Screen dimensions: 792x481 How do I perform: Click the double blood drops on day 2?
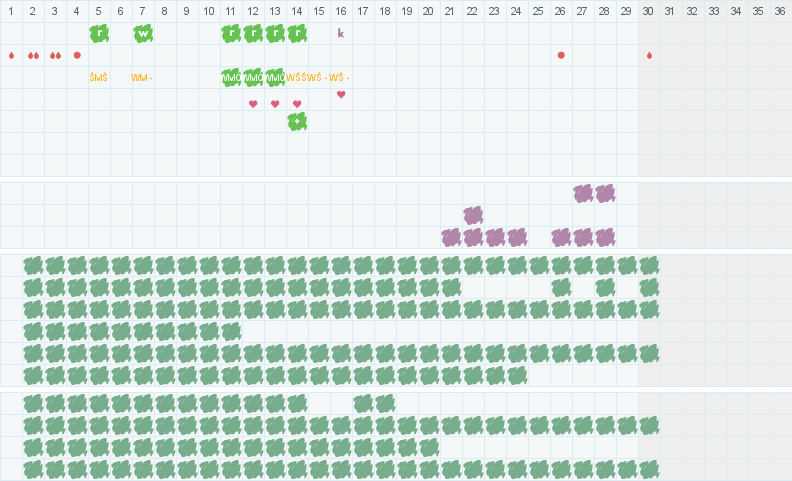(33, 55)
